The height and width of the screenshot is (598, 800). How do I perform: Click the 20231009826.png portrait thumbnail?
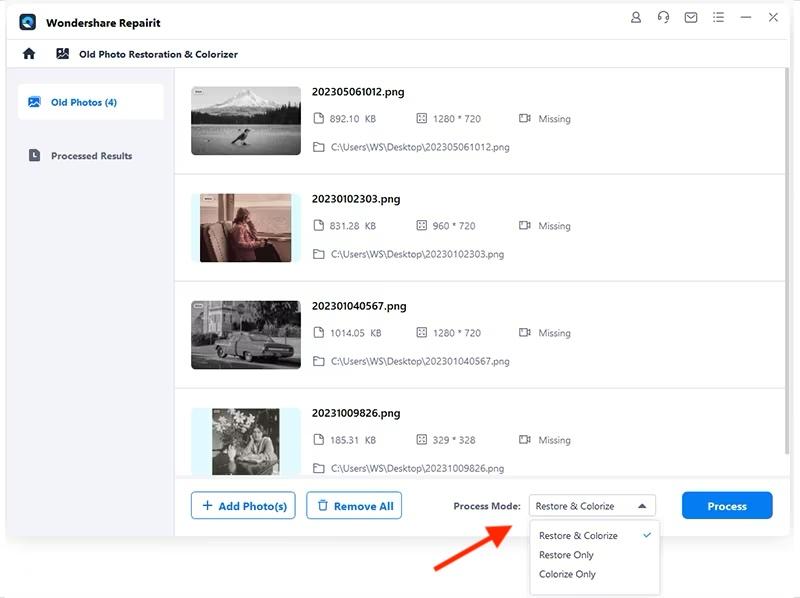coord(246,441)
